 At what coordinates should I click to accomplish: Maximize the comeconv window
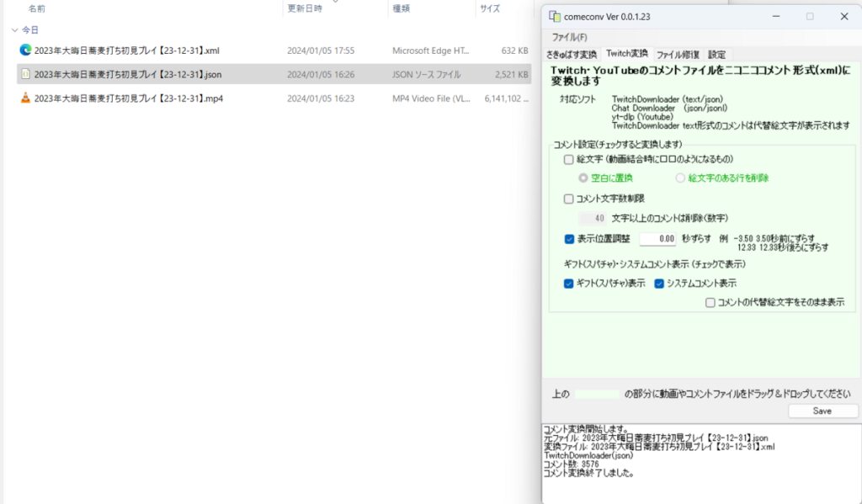810,16
